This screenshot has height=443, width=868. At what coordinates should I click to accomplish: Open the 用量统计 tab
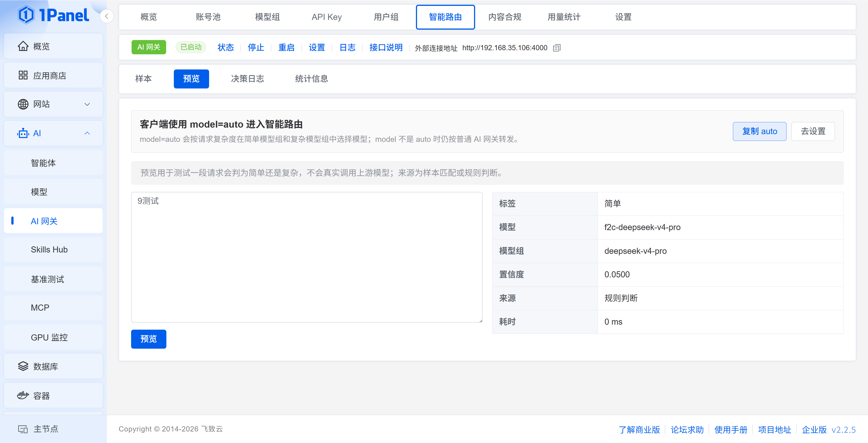tap(564, 17)
